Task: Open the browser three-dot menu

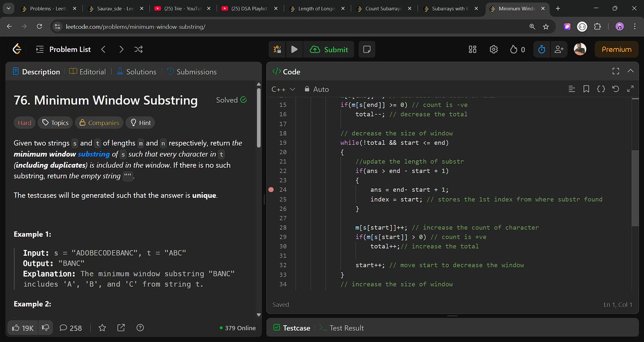Action: pyautogui.click(x=634, y=27)
